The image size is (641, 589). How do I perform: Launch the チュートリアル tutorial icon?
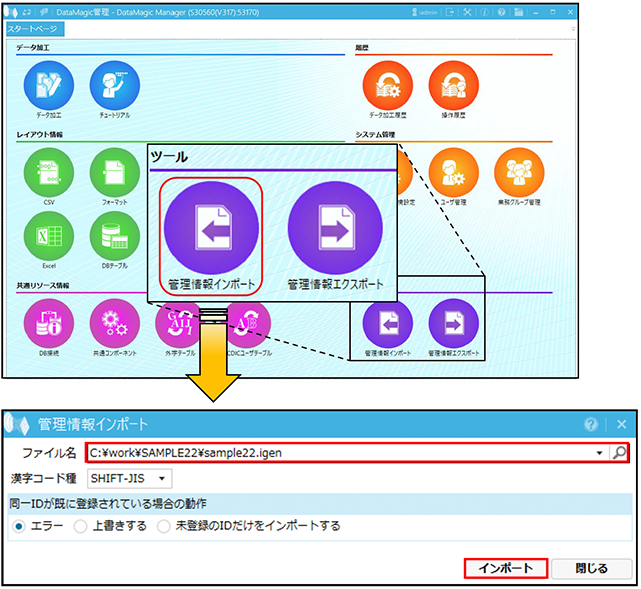[x=115, y=87]
